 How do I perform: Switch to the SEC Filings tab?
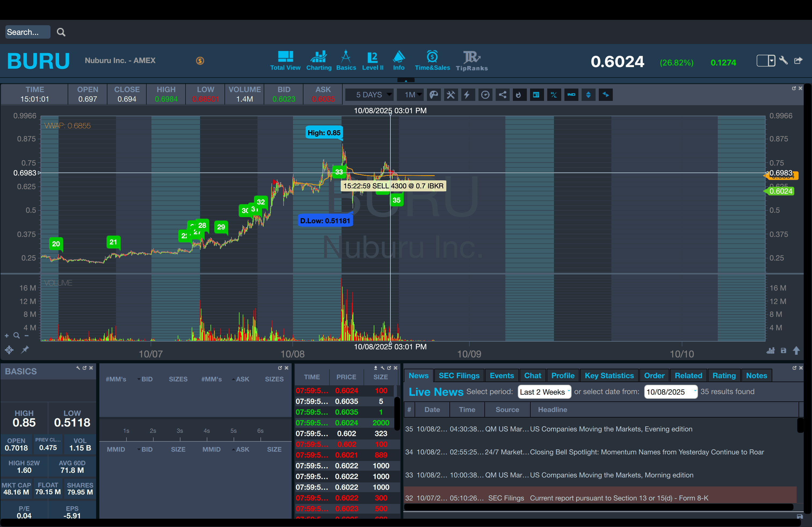[459, 376]
